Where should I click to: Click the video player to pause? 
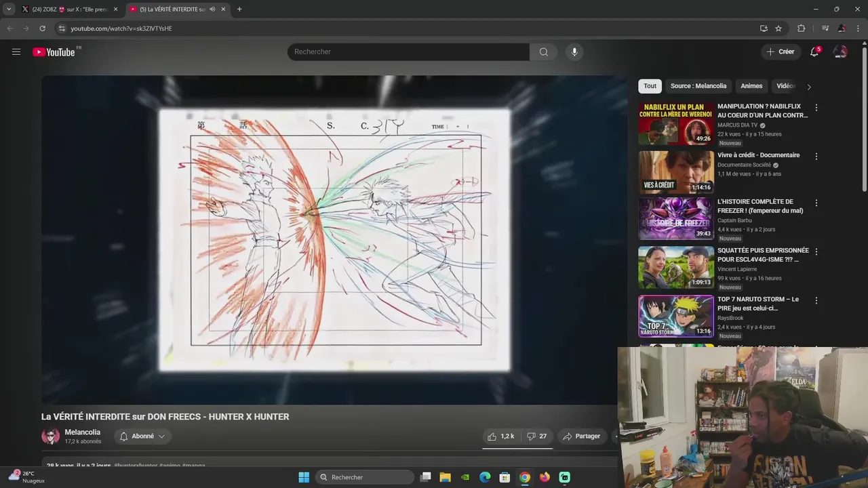334,240
